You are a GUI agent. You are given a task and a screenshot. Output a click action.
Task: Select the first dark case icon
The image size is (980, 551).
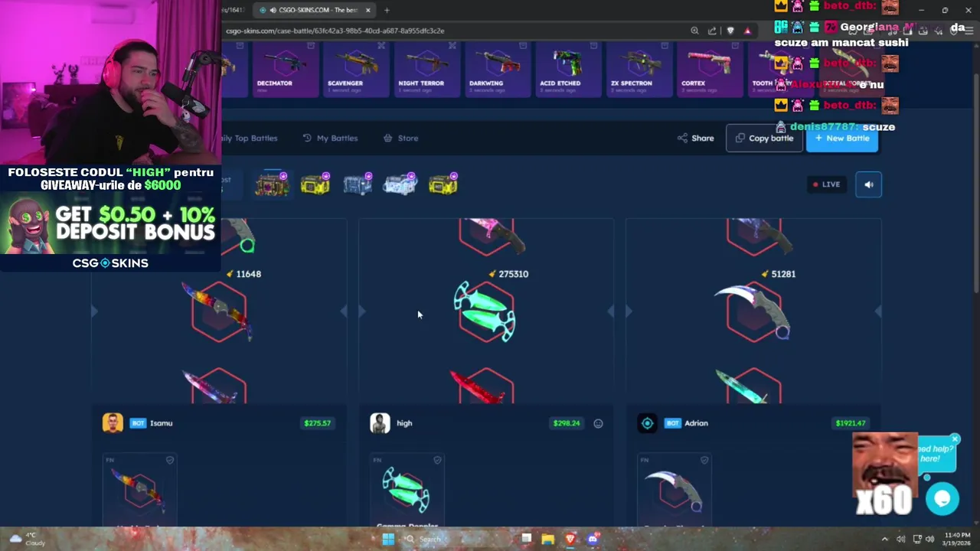coord(272,184)
